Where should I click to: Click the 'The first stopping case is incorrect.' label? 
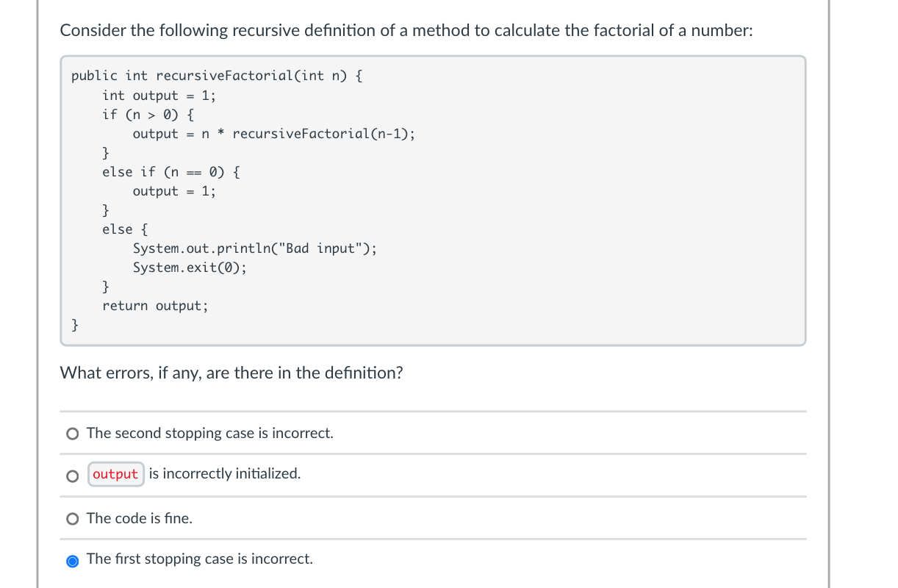coord(200,559)
